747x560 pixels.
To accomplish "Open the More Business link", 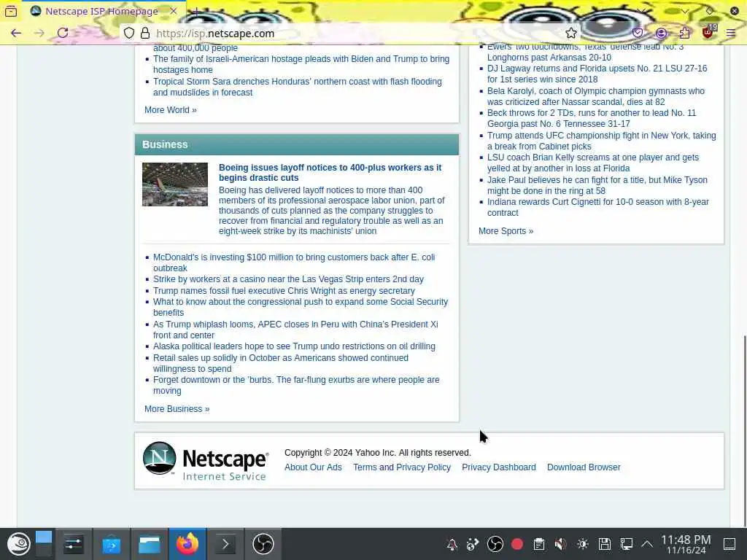I will (177, 409).
